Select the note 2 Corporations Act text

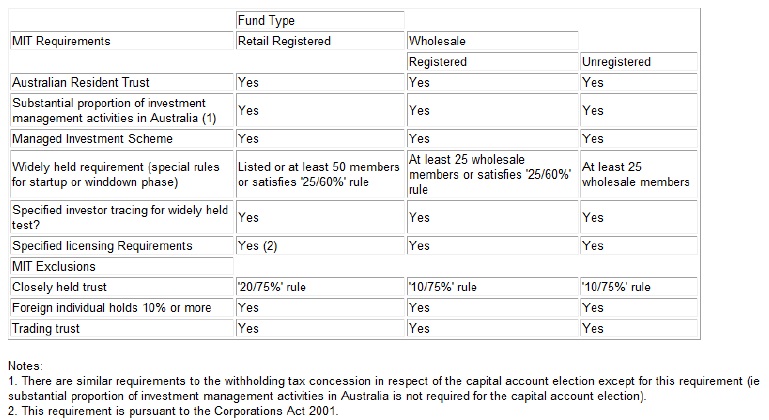point(173,411)
